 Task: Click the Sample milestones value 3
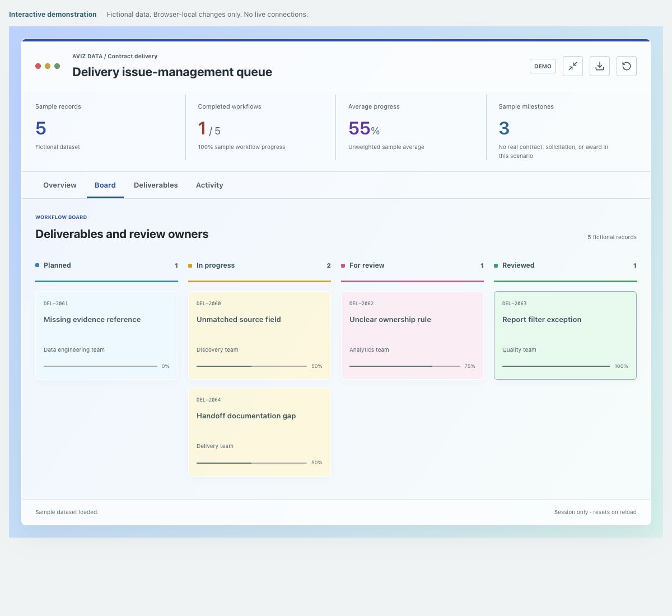(504, 128)
